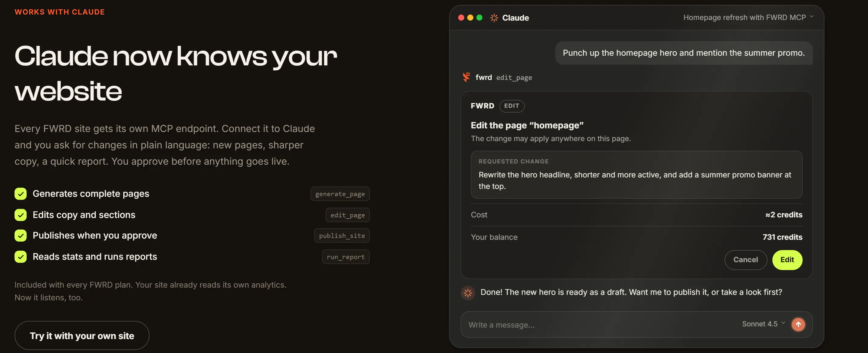Click the Included with every FWRD plan note
This screenshot has height=353, width=868.
[150, 291]
